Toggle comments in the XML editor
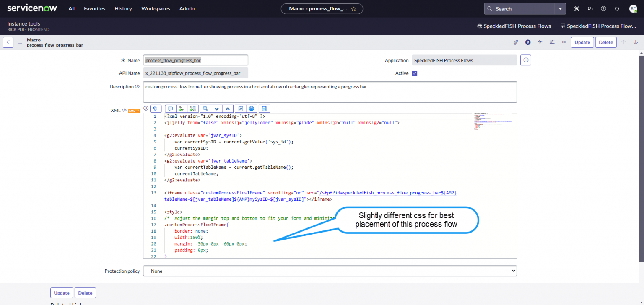644x305 pixels. 170,109
